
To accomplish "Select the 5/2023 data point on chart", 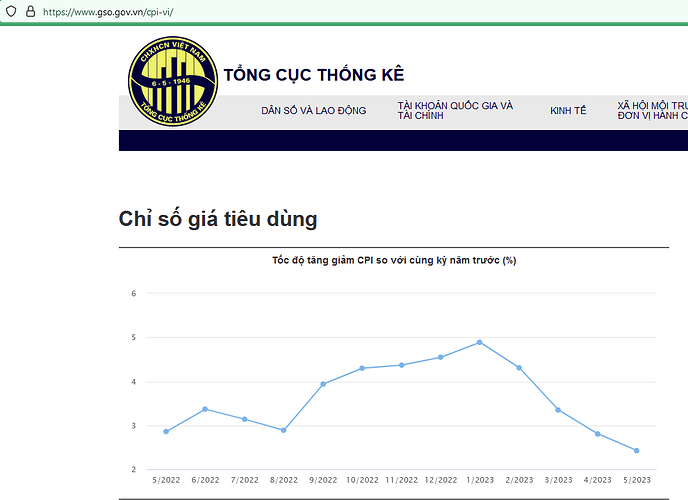I will point(637,450).
